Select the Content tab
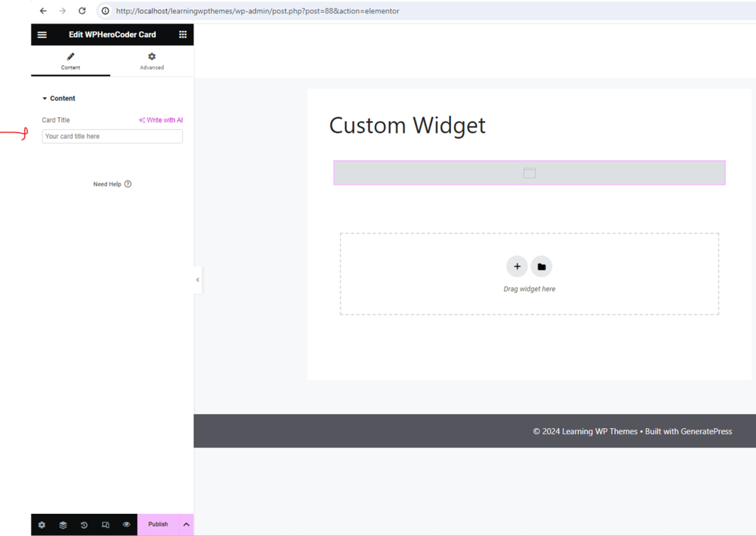756x536 pixels. tap(70, 61)
